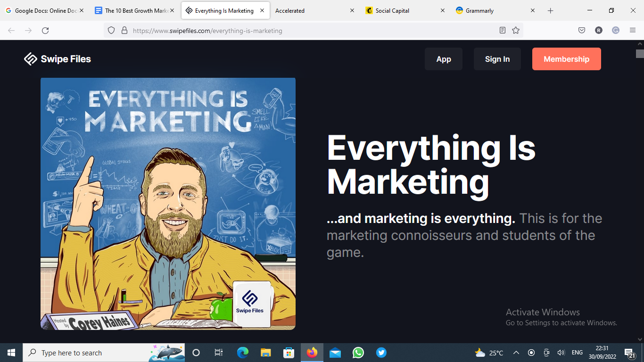Click the Swipe Files home link text
This screenshot has height=362, width=644.
pos(66,59)
